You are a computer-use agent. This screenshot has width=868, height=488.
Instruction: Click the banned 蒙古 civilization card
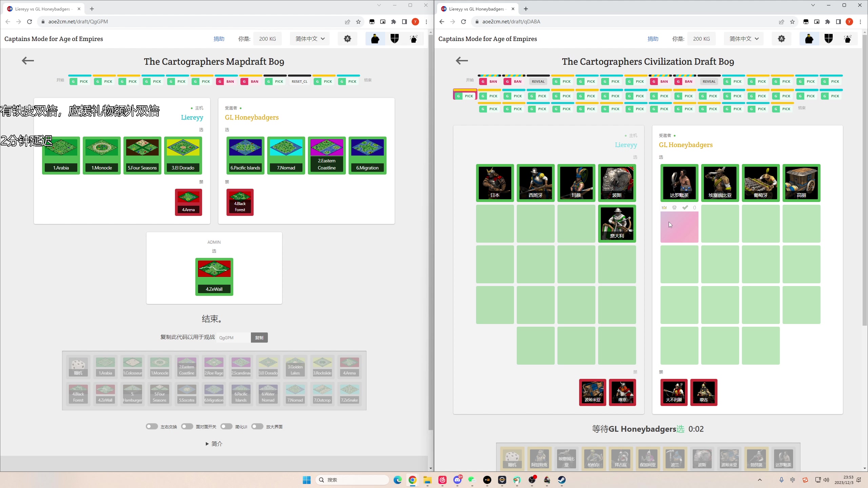(x=704, y=392)
